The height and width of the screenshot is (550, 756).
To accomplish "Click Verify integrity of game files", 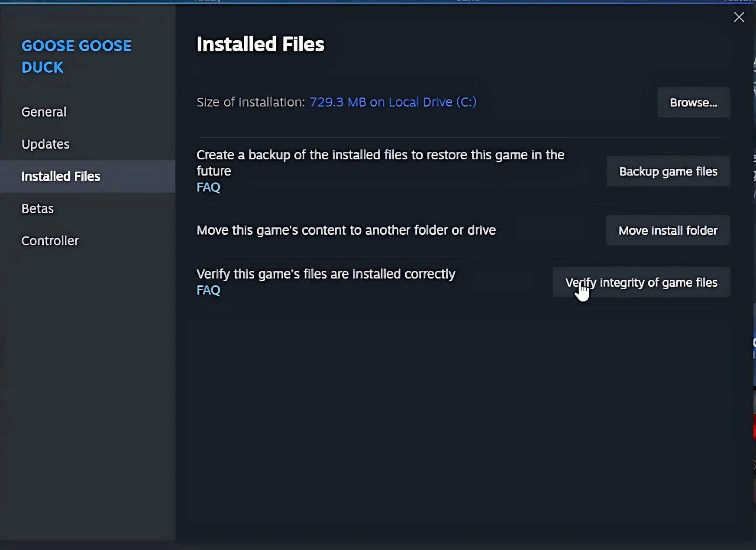I will coord(641,282).
